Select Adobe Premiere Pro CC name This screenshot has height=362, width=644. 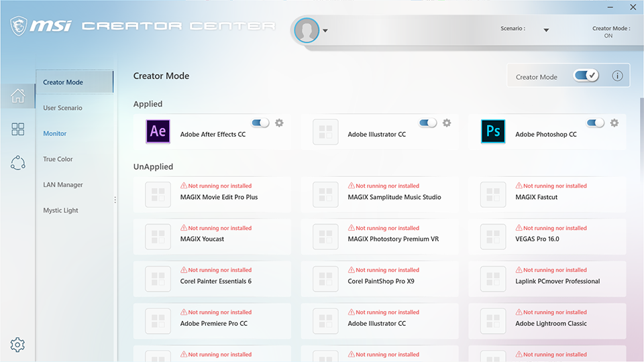click(213, 323)
